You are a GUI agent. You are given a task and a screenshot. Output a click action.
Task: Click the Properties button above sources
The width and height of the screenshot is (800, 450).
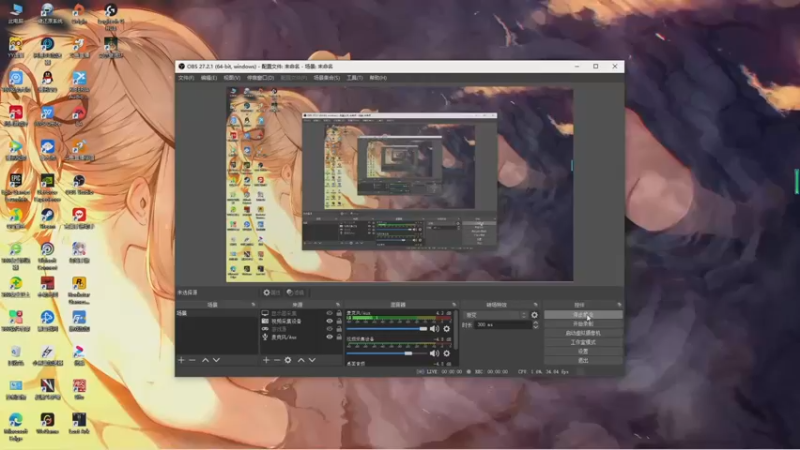click(272, 293)
